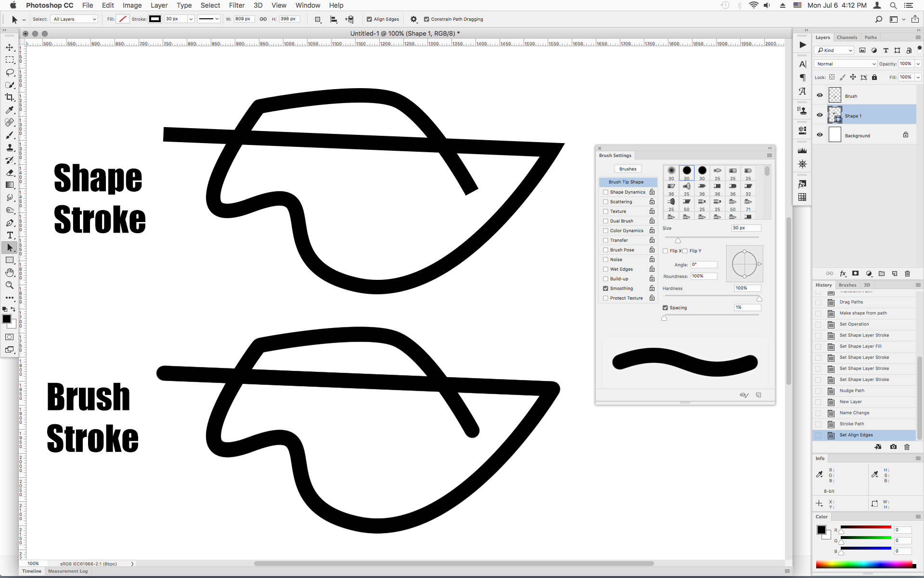Switch to the Channels tab
924x578 pixels.
pos(847,37)
